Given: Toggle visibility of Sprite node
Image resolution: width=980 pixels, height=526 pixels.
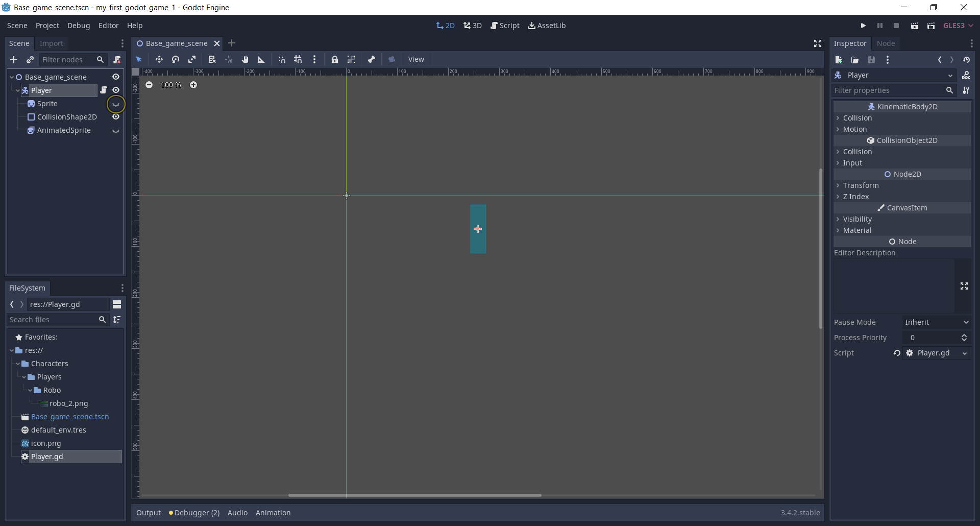Looking at the screenshot, I should 116,104.
